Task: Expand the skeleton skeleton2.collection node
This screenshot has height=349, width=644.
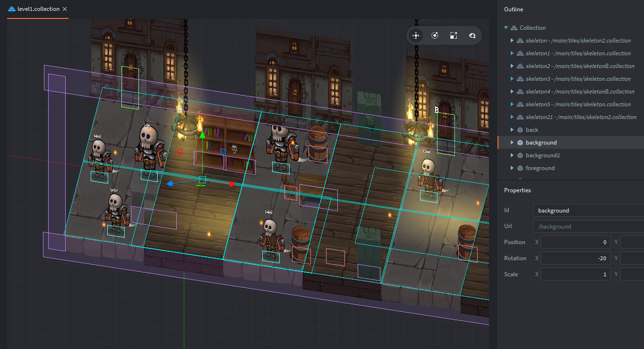Action: pos(512,41)
